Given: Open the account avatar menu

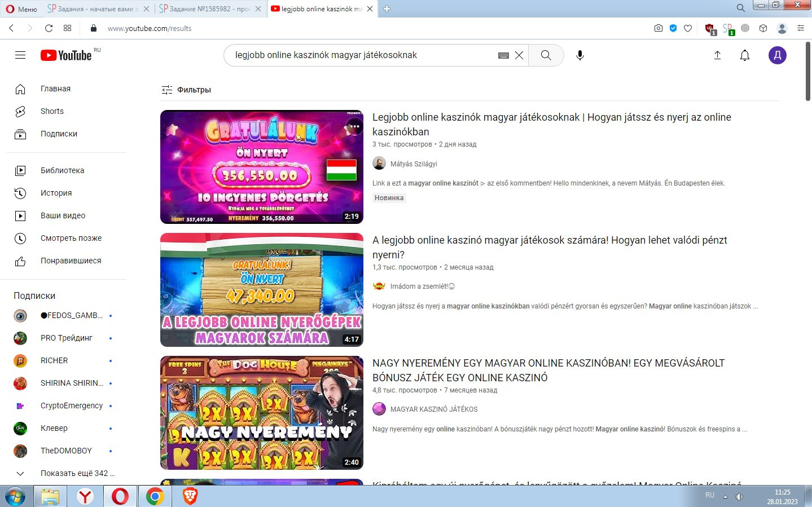Looking at the screenshot, I should coord(778,55).
